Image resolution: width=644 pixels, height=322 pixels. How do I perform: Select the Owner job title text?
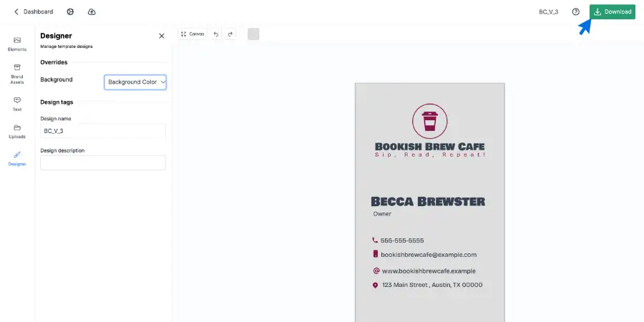382,214
